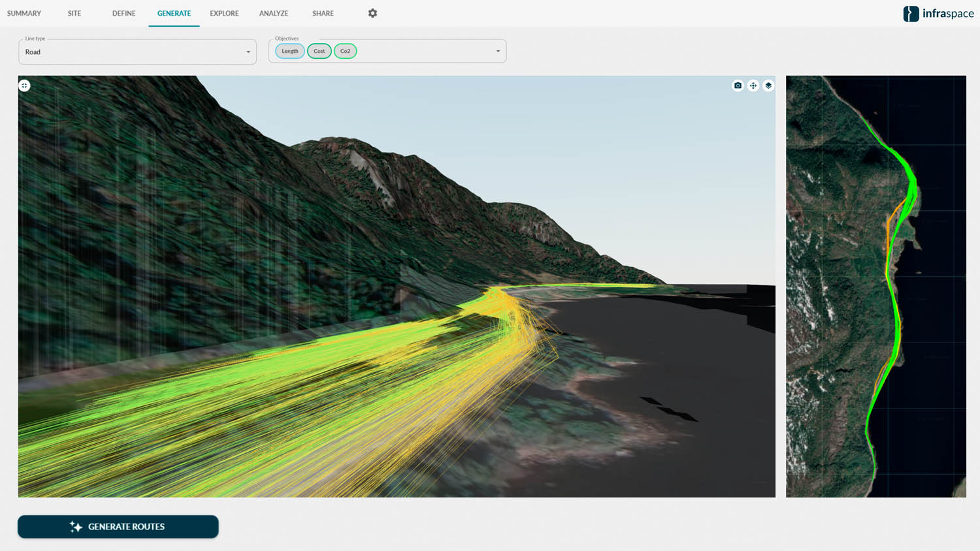Switch to the Explore tab

click(224, 13)
